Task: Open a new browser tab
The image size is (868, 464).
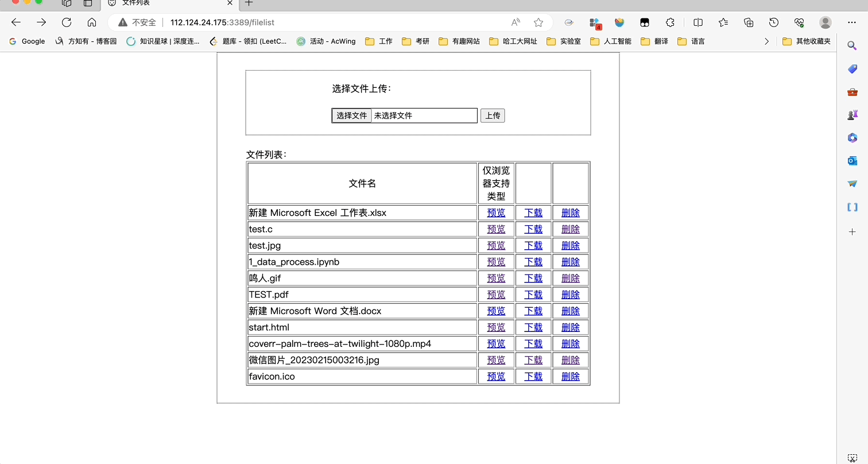Action: (x=249, y=3)
